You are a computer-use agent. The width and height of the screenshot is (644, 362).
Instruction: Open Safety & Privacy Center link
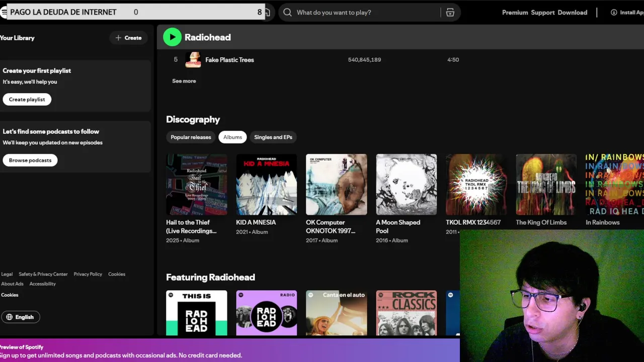coord(43,275)
